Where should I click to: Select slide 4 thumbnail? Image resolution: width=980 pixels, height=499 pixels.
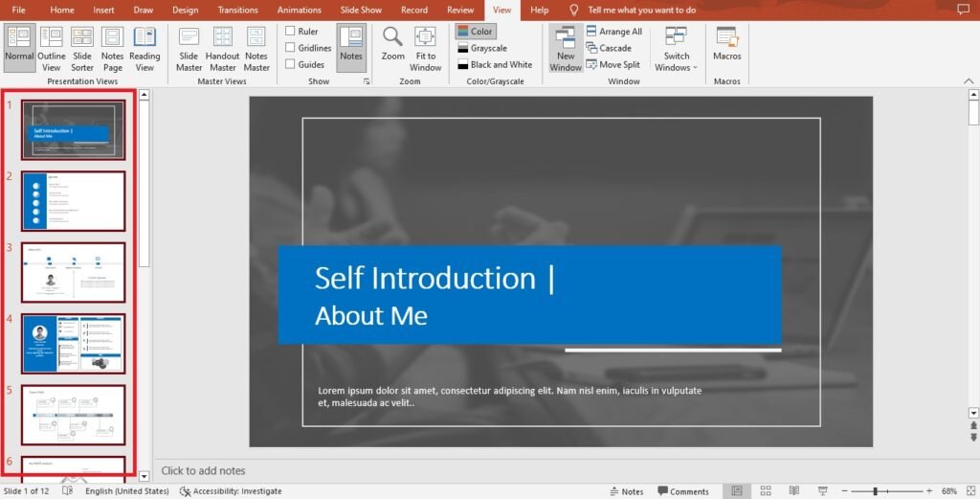click(73, 344)
